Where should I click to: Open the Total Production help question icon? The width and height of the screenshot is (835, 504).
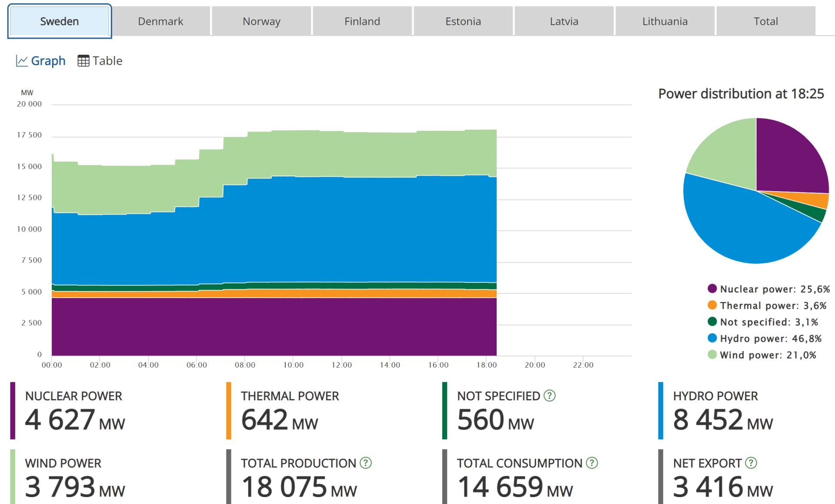click(x=366, y=463)
